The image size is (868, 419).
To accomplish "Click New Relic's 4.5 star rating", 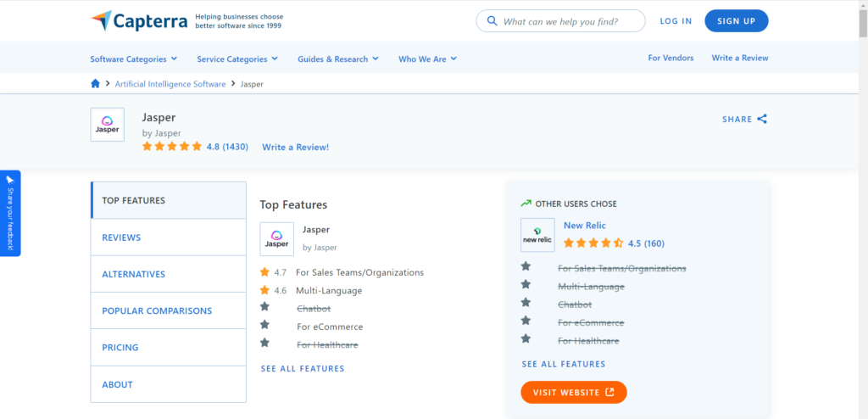I will click(593, 243).
